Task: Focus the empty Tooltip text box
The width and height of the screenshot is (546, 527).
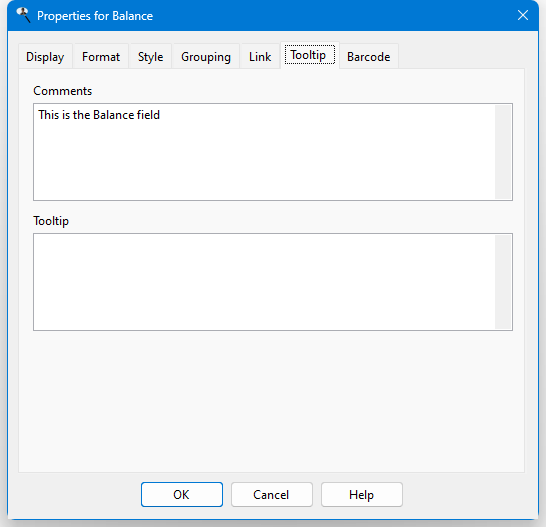Action: [264, 282]
